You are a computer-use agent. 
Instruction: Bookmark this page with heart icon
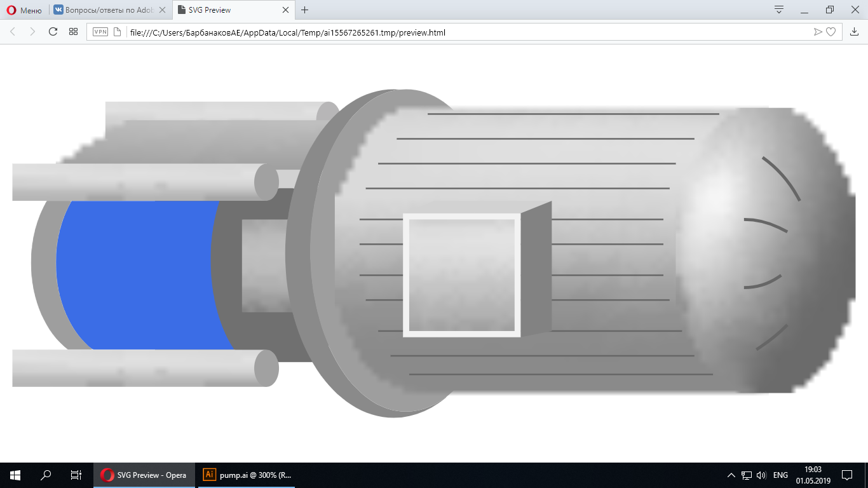point(831,32)
